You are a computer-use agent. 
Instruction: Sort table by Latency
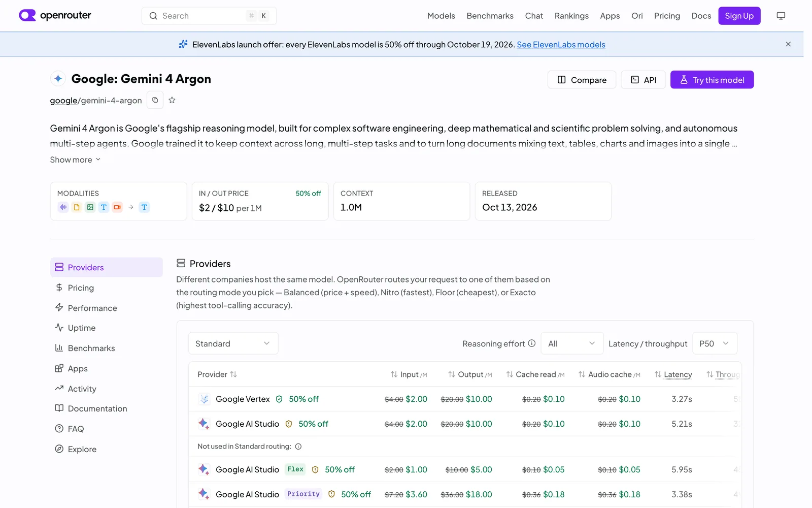673,374
